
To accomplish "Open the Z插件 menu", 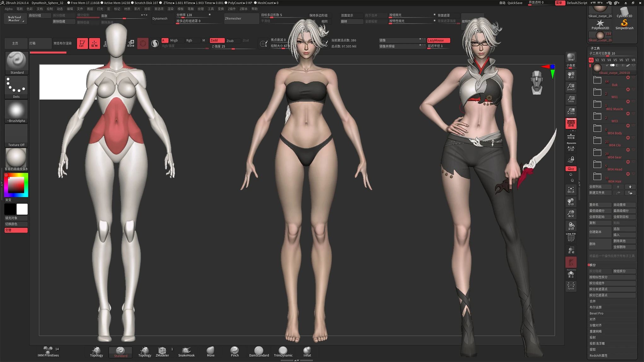I will point(232,9).
